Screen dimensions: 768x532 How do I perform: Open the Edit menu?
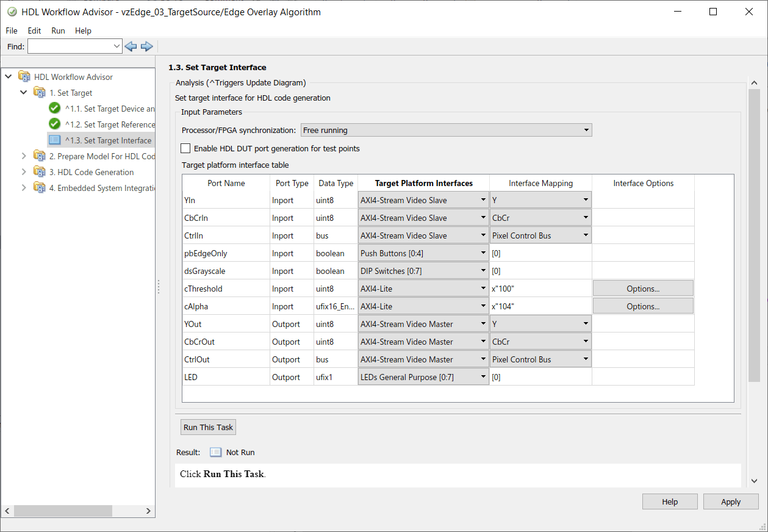(34, 31)
